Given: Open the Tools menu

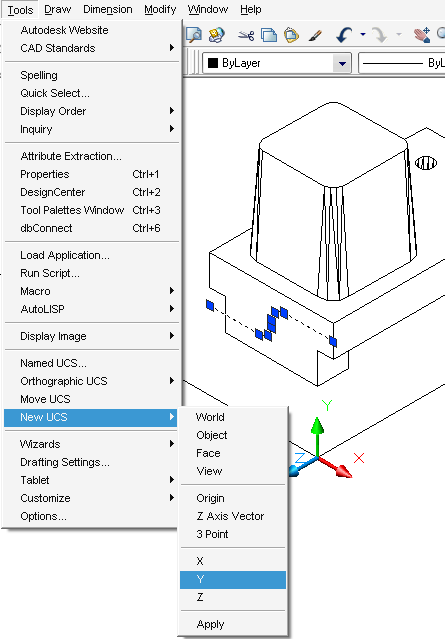Looking at the screenshot, I should 20,10.
